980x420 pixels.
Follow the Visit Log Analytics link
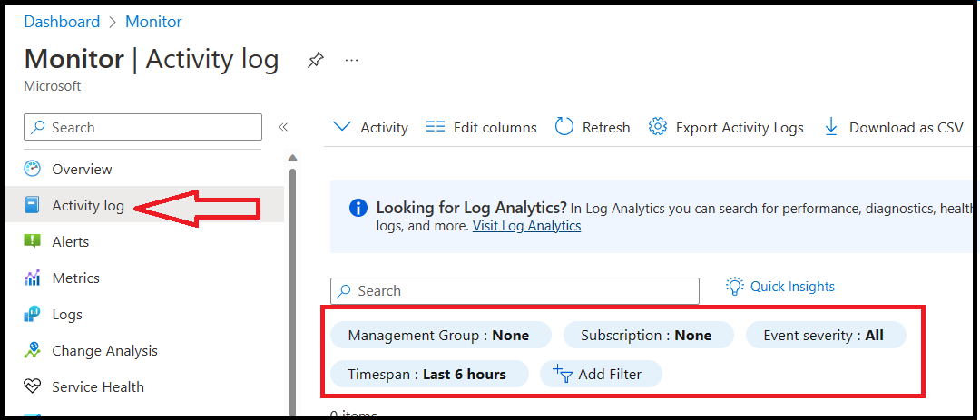527,226
